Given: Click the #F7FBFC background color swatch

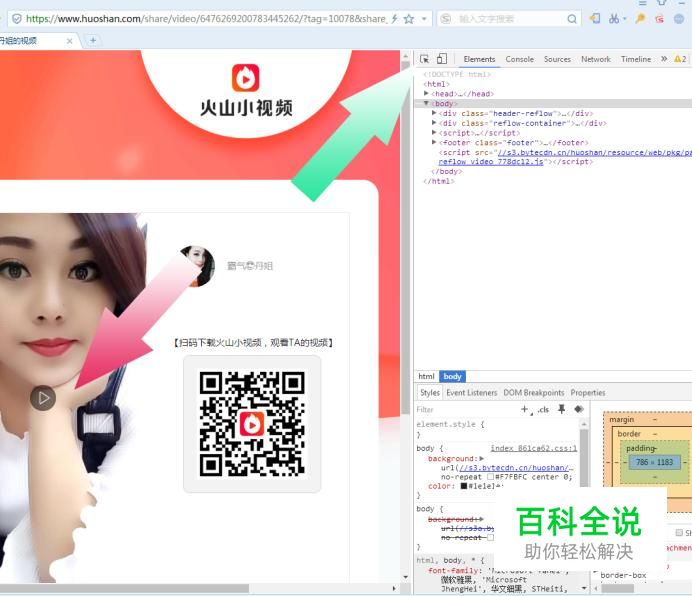Looking at the screenshot, I should pos(490,477).
